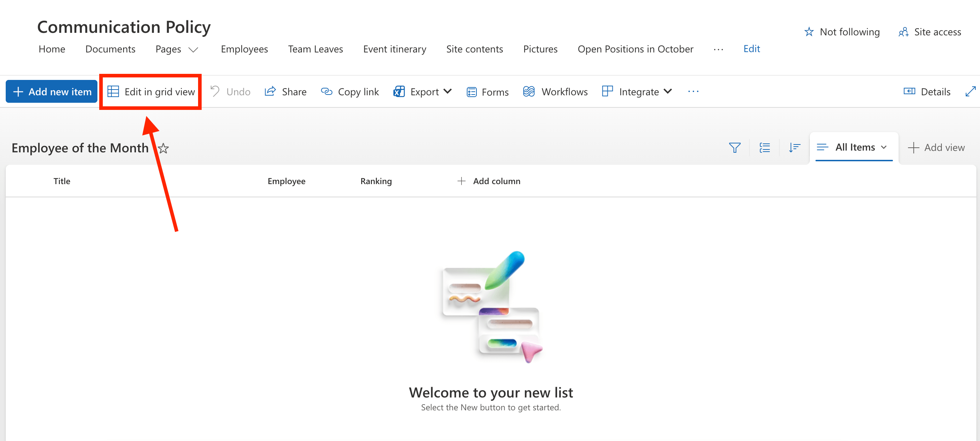Click the sort icon
The width and height of the screenshot is (980, 441).
794,148
